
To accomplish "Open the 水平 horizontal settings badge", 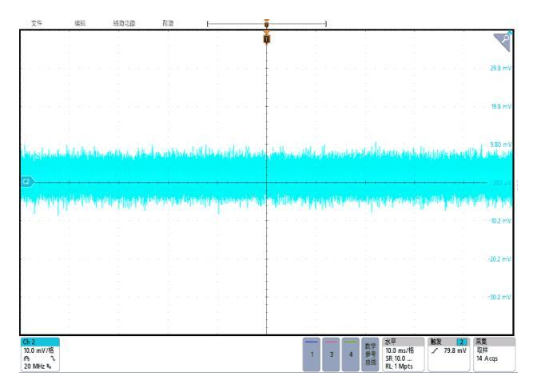I will point(403,354).
